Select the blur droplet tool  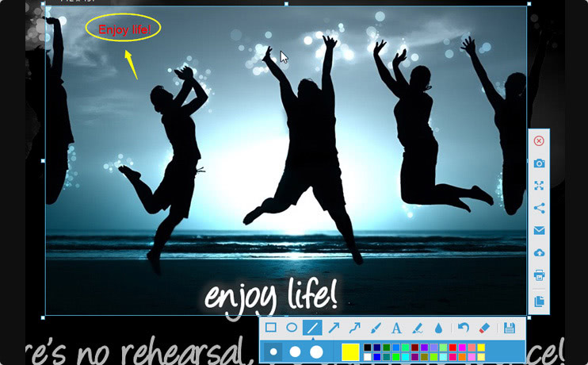[438, 328]
